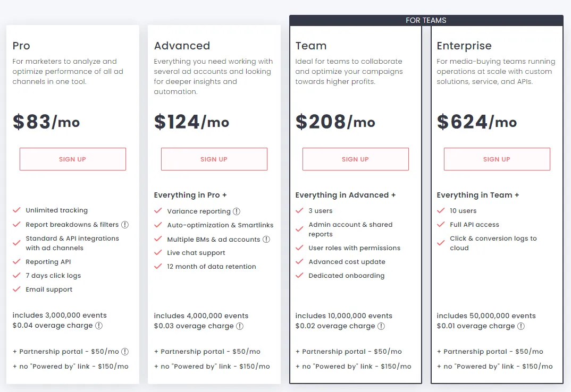Image resolution: width=571 pixels, height=392 pixels.
Task: Click info icon beside $0.04 overage charge
Action: click(x=99, y=326)
